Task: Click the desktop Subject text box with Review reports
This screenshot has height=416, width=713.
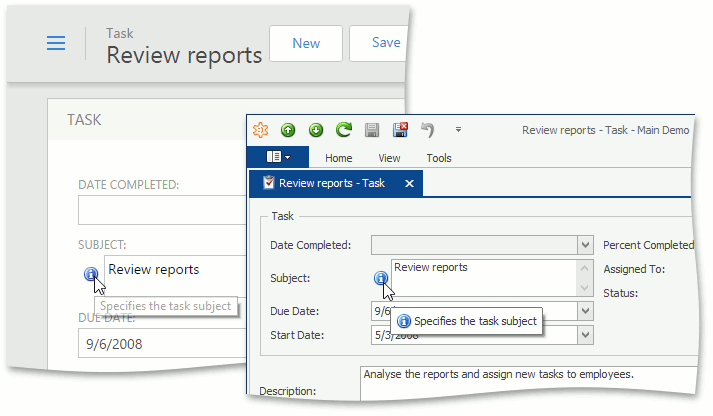Action: [x=483, y=278]
